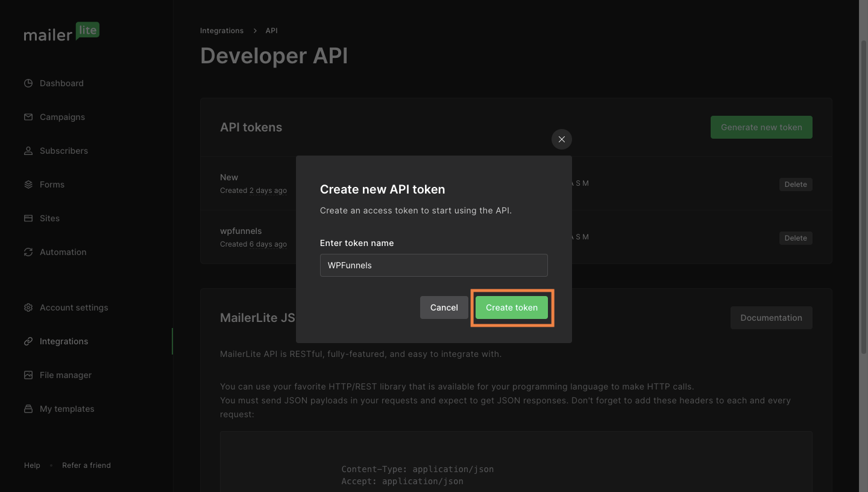Screen dimensions: 868x492
Task: Open Campaigns in the sidebar
Action: [x=62, y=117]
